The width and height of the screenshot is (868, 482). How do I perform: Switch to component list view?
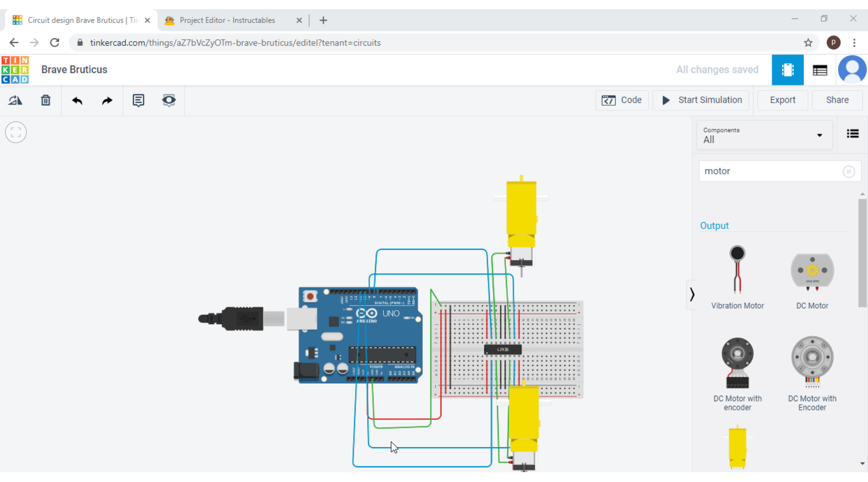tap(820, 70)
